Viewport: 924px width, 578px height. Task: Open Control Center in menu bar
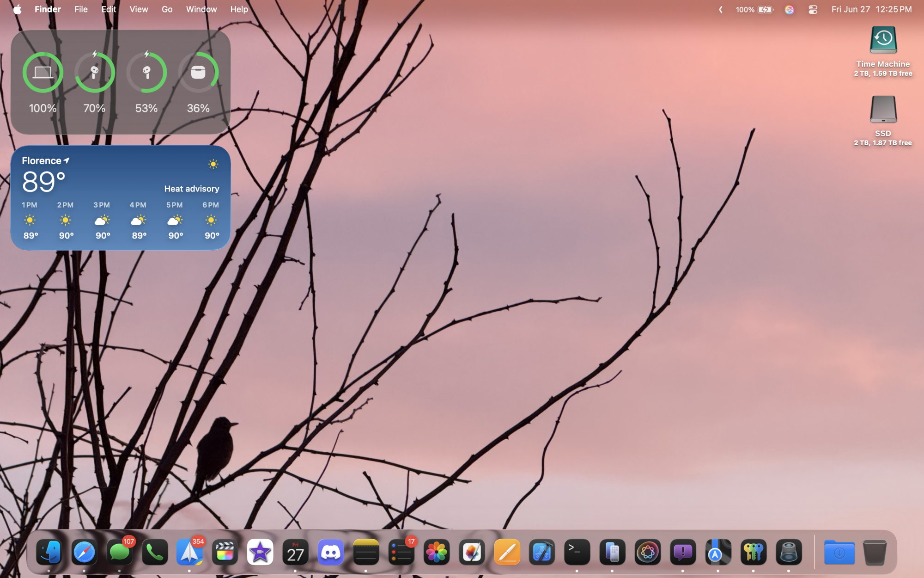point(813,9)
